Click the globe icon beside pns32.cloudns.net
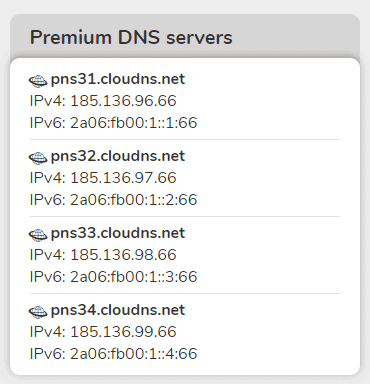This screenshot has width=370, height=384. pos(38,158)
